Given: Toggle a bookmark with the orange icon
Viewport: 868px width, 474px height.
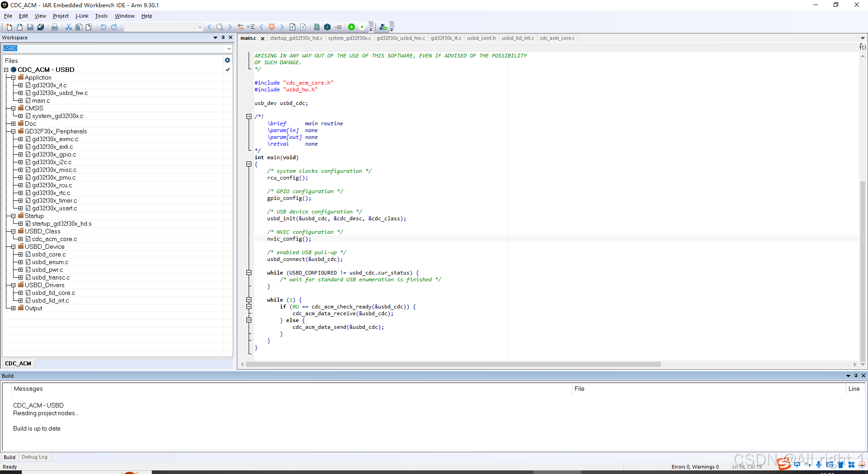Looking at the screenshot, I should (x=272, y=27).
